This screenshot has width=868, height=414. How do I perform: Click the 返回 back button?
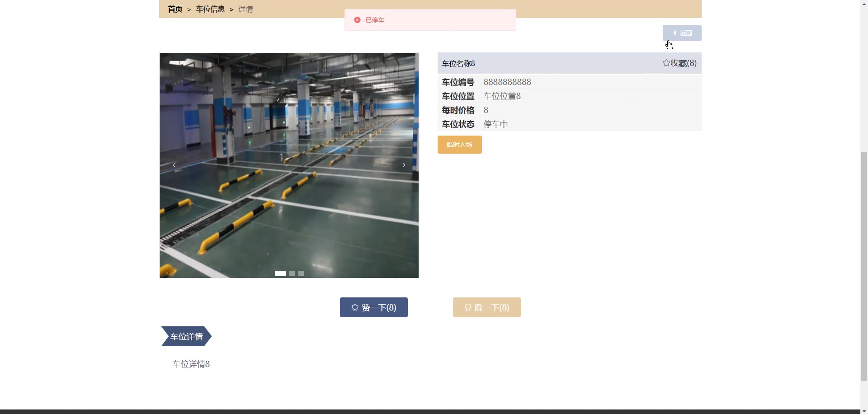click(682, 33)
